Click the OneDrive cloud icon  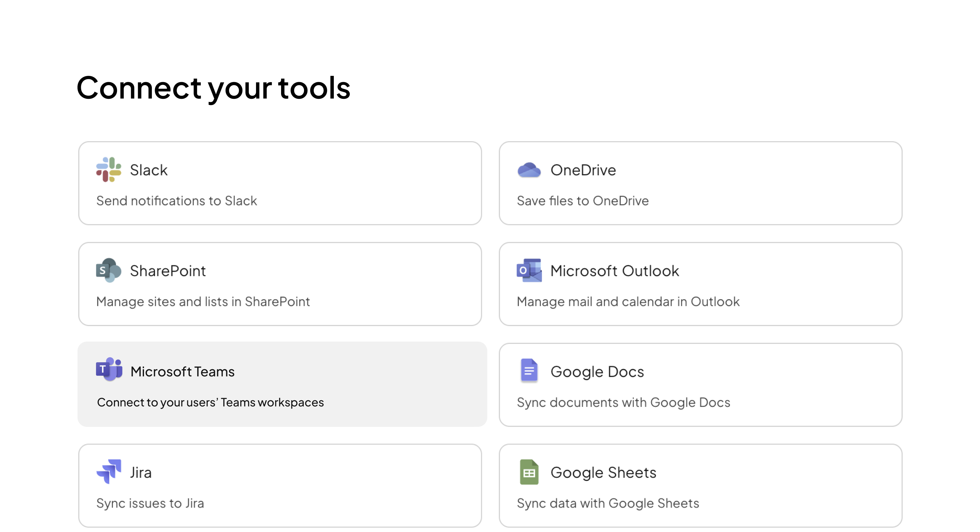point(529,170)
